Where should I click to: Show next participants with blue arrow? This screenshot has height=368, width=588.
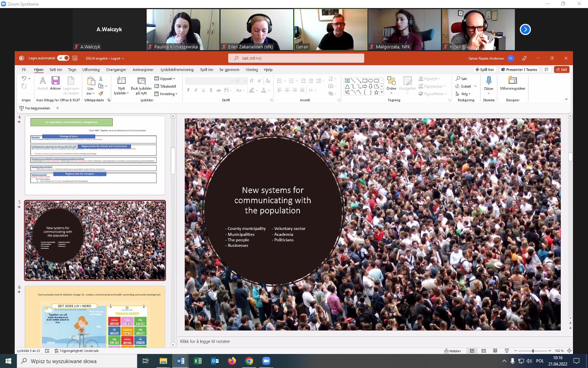tap(525, 29)
